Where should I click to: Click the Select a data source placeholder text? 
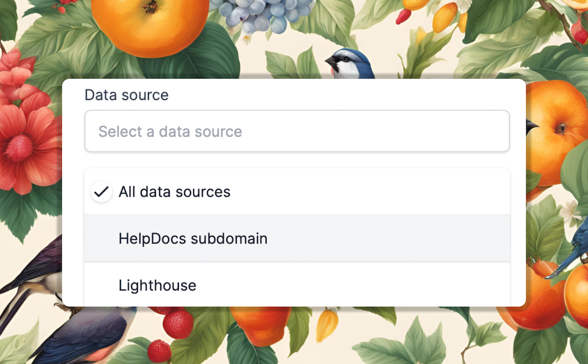pyautogui.click(x=170, y=131)
